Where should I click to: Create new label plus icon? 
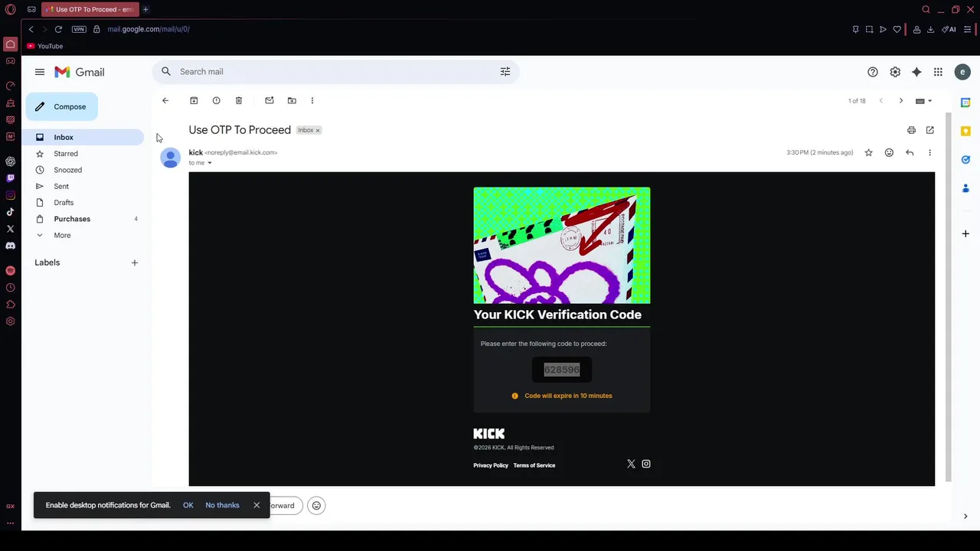click(135, 262)
